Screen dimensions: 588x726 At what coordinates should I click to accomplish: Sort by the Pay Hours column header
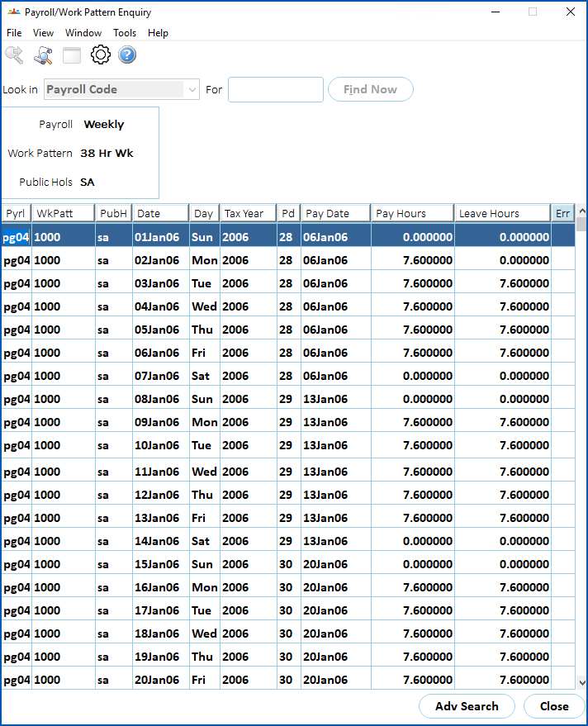point(412,213)
